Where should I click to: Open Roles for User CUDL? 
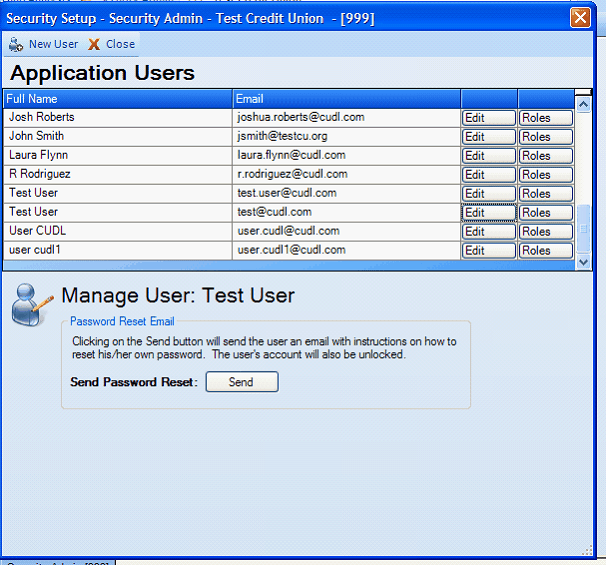coord(546,232)
